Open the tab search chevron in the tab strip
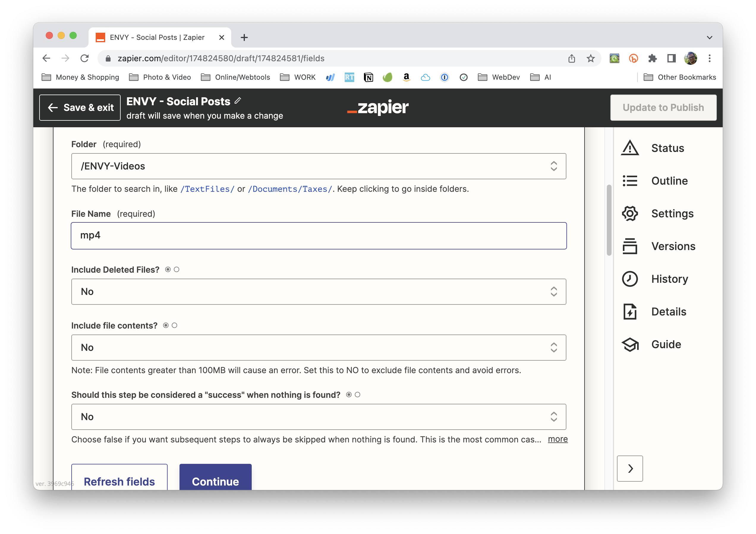 click(x=710, y=37)
